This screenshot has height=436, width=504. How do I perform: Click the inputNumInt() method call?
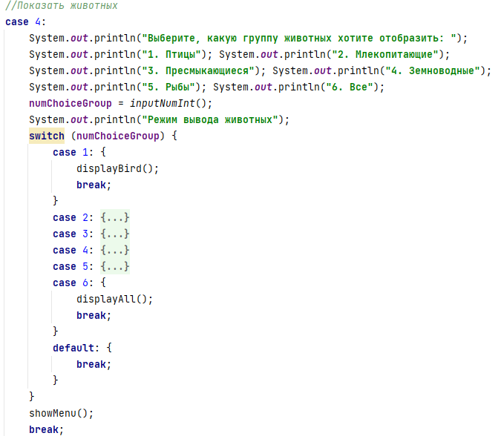[x=171, y=103]
